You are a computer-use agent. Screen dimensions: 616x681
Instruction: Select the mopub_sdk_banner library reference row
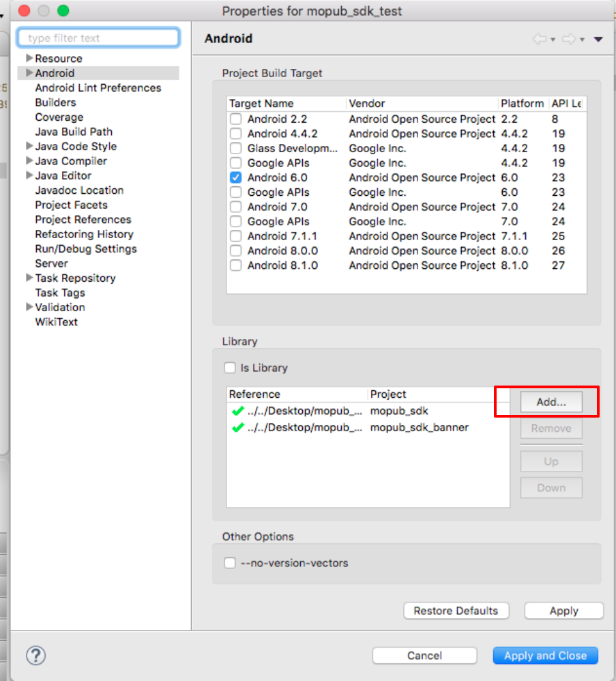(x=368, y=427)
